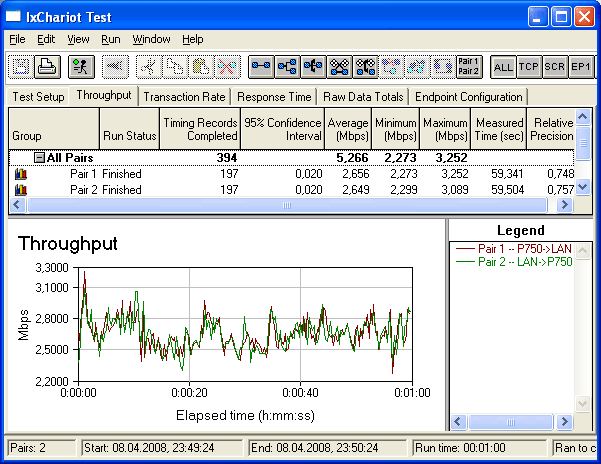Click the results table's horizontal scrollbar right arrow

563,204
